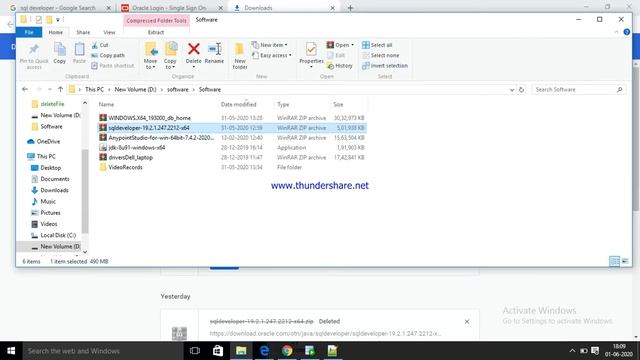
Task: Open the File tab
Action: (29, 32)
